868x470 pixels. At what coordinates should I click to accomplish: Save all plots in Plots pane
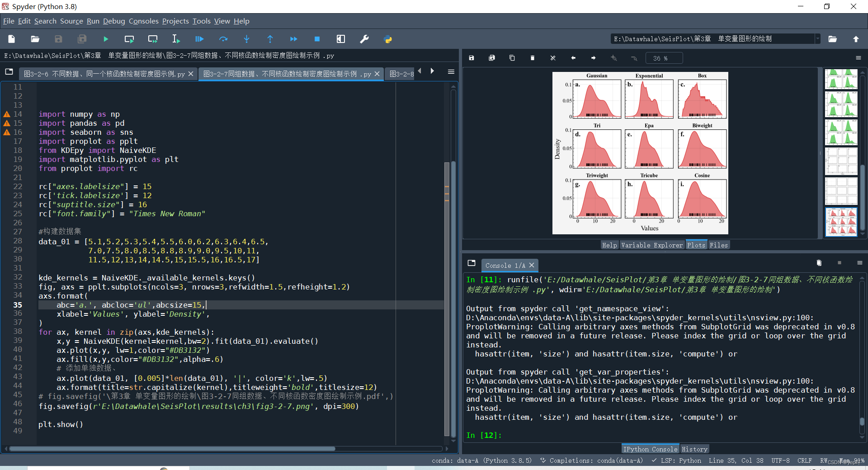(492, 58)
